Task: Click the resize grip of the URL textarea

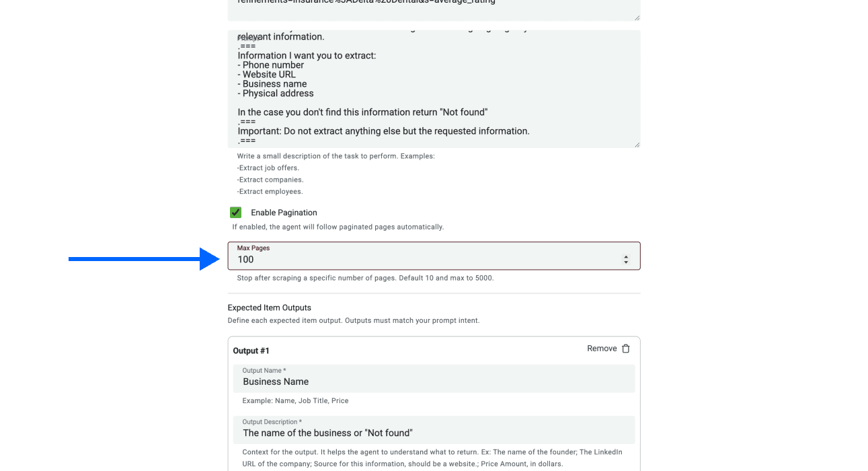Action: coord(635,18)
